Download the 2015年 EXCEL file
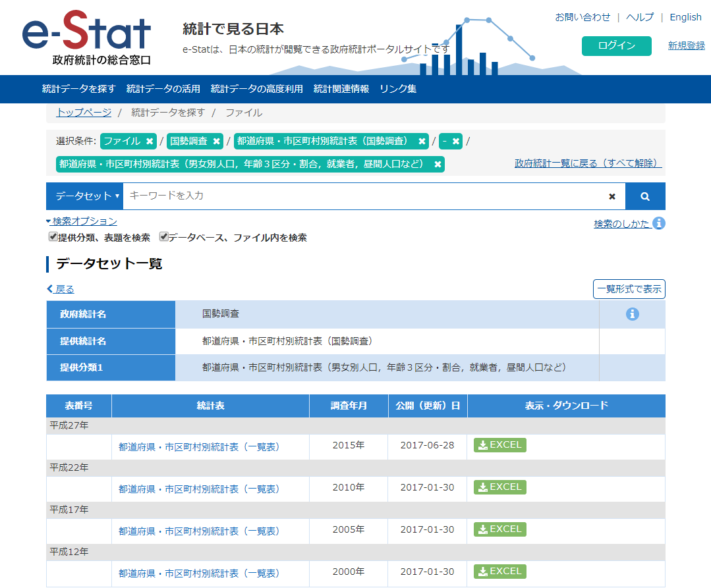 coord(500,445)
